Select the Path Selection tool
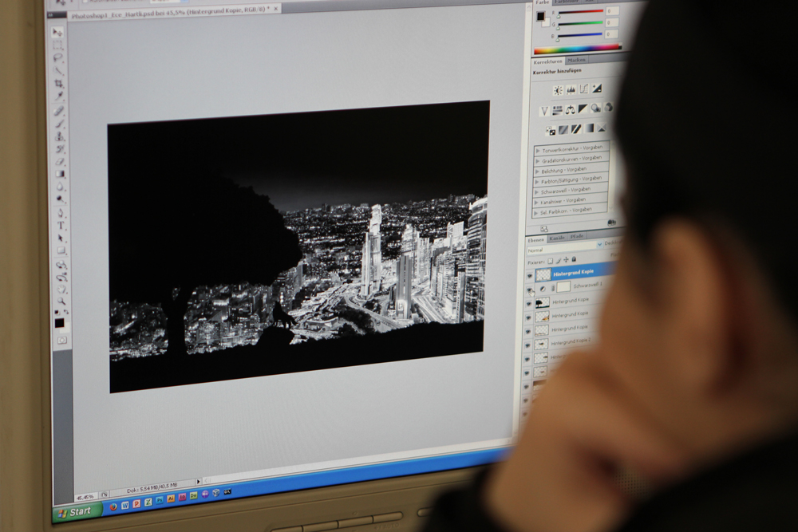This screenshot has height=532, width=798. (x=61, y=238)
